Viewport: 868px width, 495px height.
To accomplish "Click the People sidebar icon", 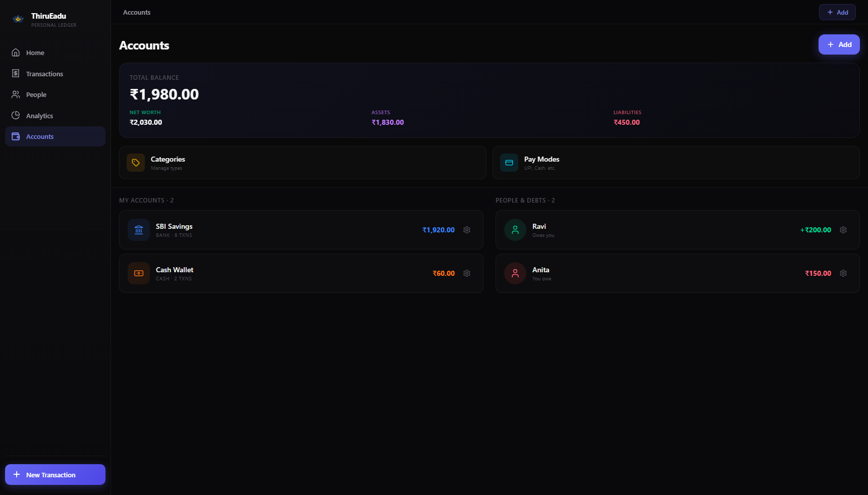I will pyautogui.click(x=16, y=94).
